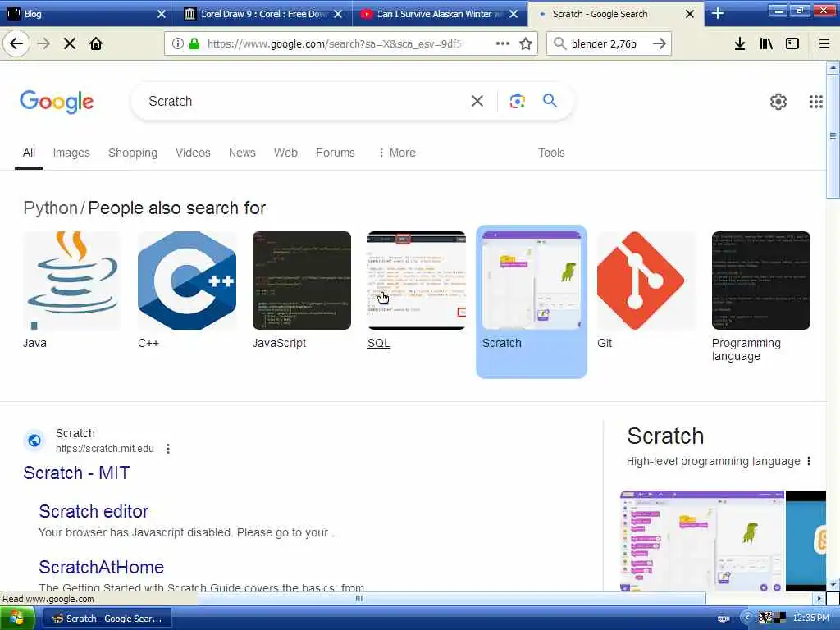The height and width of the screenshot is (630, 840).
Task: Close the Corel Draw 9 tab
Action: point(338,14)
